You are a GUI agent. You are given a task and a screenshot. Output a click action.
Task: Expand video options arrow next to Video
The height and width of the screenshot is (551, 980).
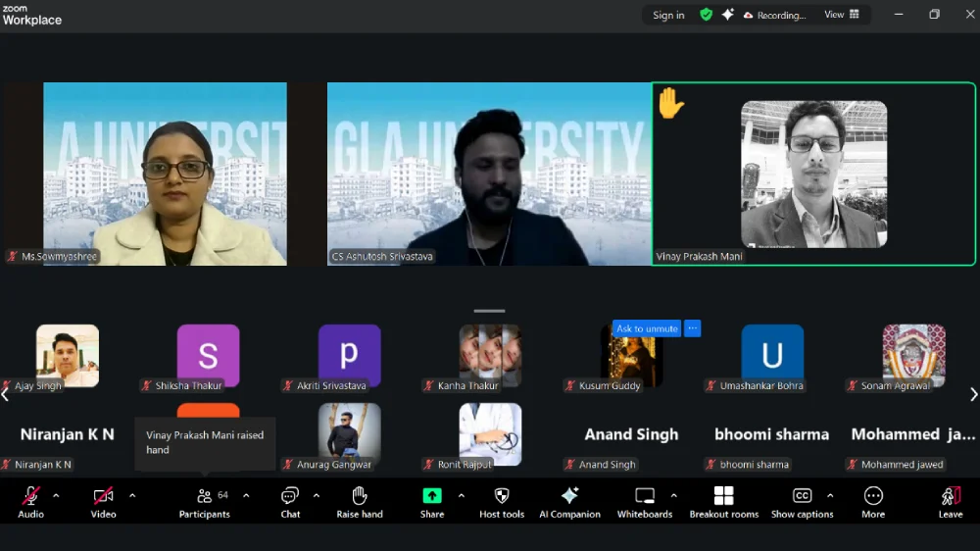click(x=132, y=495)
